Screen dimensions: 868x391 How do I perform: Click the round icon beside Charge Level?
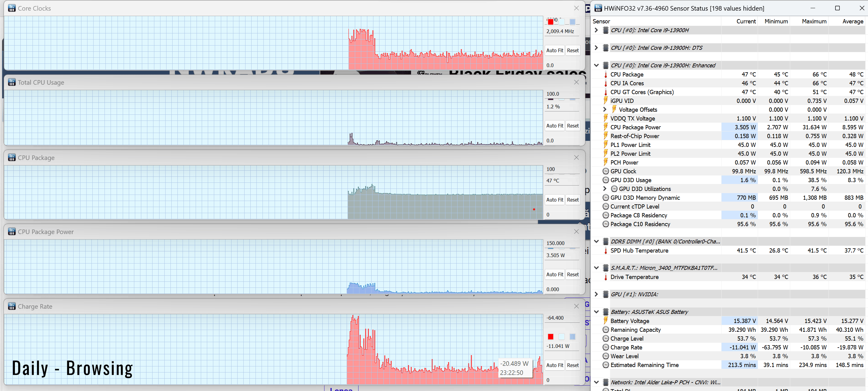(x=606, y=338)
